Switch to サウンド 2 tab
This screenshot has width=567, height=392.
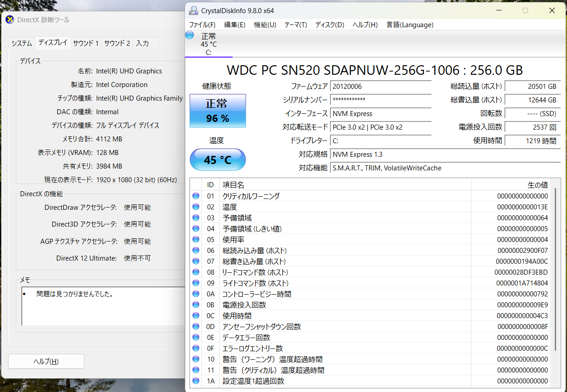[x=117, y=44]
